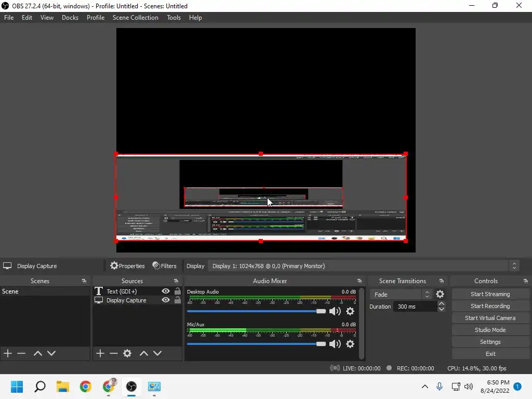Screen dimensions: 532x399
Task: Pop out the Scenes dock
Action: point(84,281)
